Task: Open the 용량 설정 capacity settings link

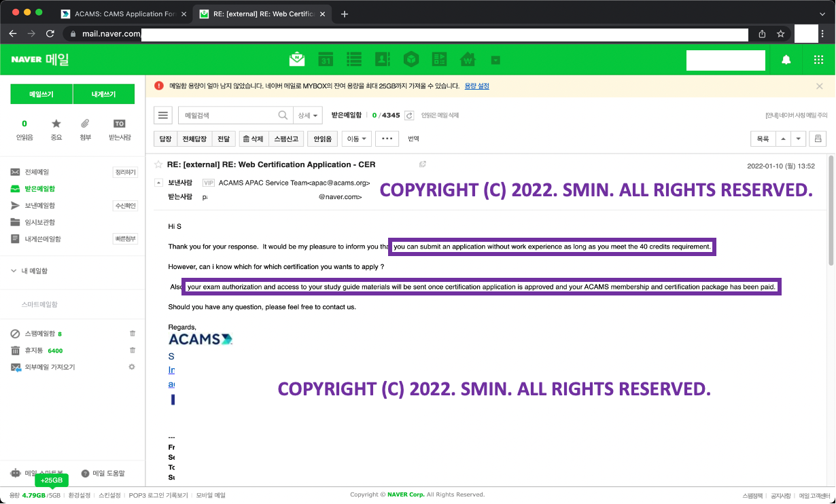Action: [476, 86]
